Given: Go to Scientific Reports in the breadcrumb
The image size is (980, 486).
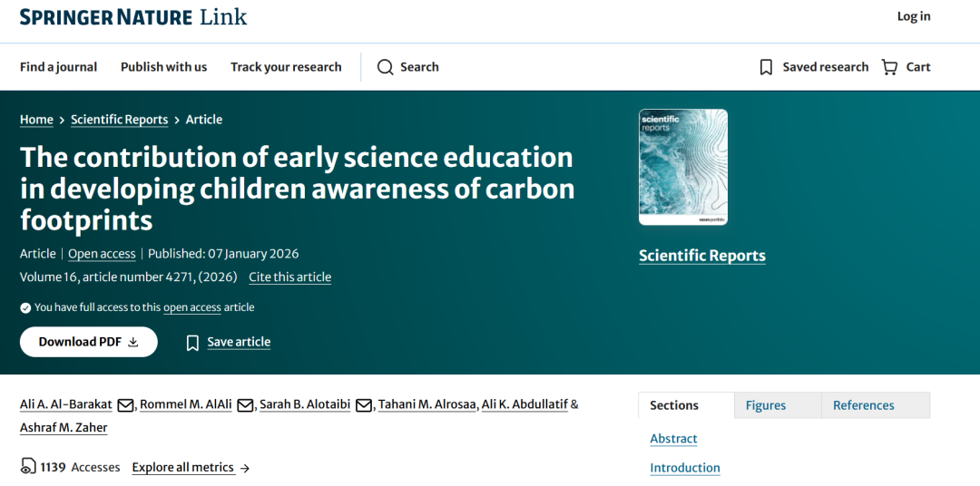Looking at the screenshot, I should tap(119, 120).
